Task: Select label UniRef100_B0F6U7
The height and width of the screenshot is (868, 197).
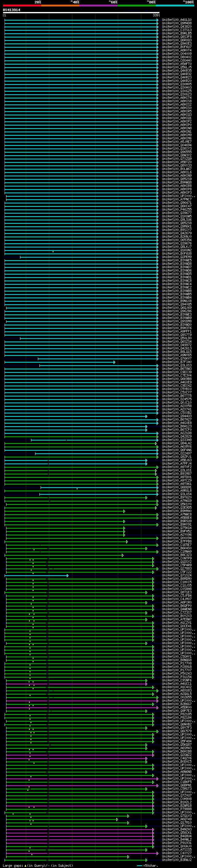Action: 177,47
